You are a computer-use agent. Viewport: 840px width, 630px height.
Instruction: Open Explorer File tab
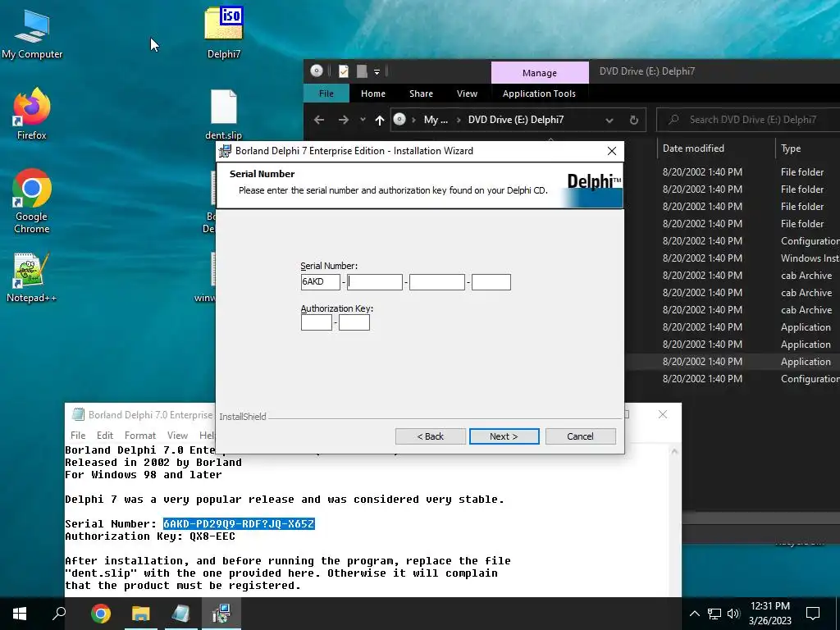click(326, 94)
